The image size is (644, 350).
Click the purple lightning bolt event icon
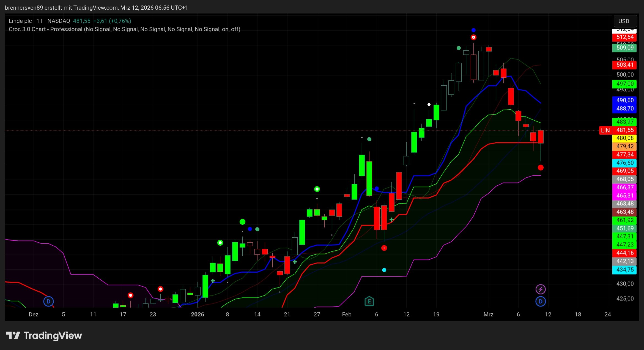point(541,289)
